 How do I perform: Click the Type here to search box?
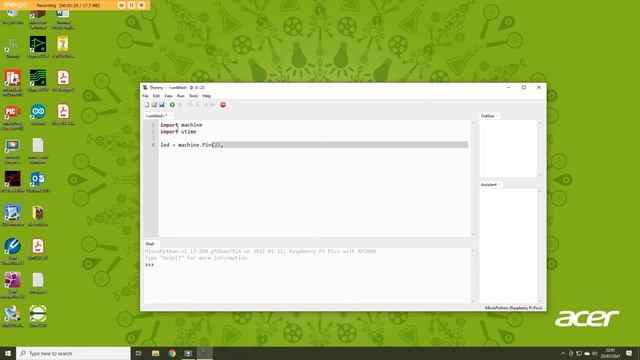click(73, 353)
